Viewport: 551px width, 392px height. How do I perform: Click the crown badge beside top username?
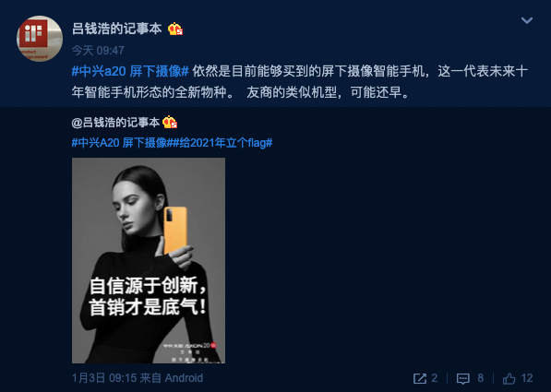point(175,29)
